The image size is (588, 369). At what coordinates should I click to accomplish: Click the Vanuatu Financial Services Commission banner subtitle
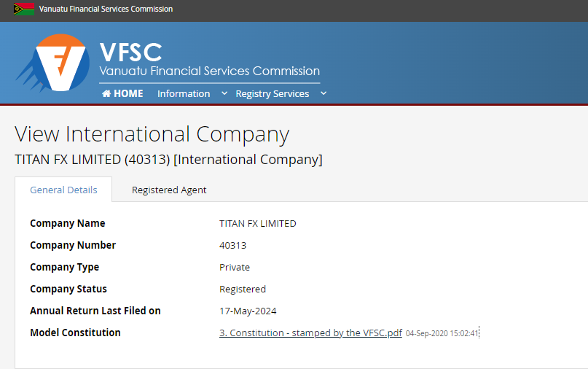tap(210, 71)
